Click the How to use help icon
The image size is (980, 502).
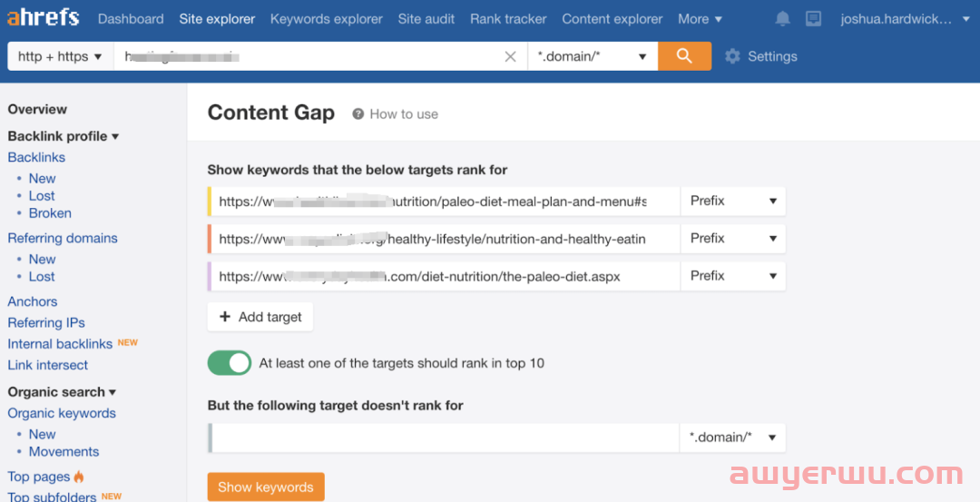point(358,113)
